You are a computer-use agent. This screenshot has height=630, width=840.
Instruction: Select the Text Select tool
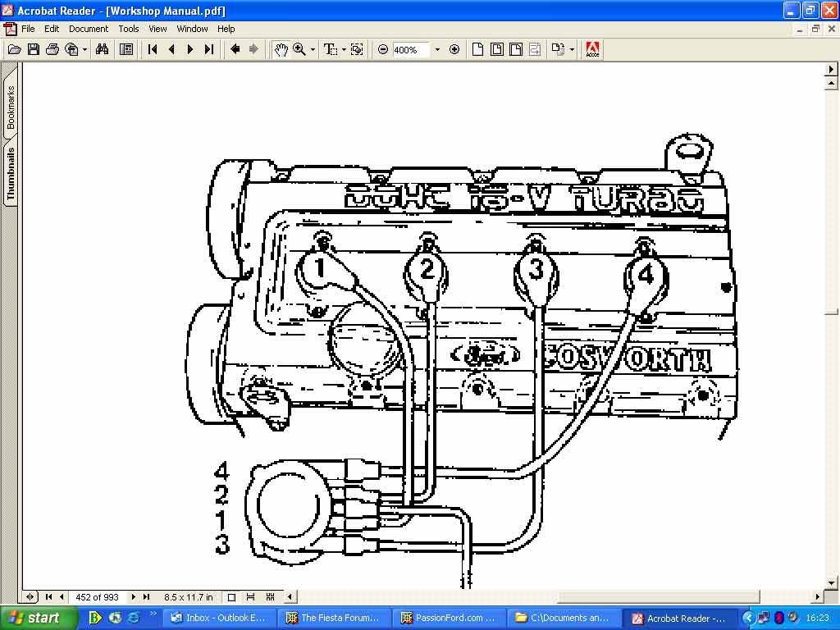[331, 50]
